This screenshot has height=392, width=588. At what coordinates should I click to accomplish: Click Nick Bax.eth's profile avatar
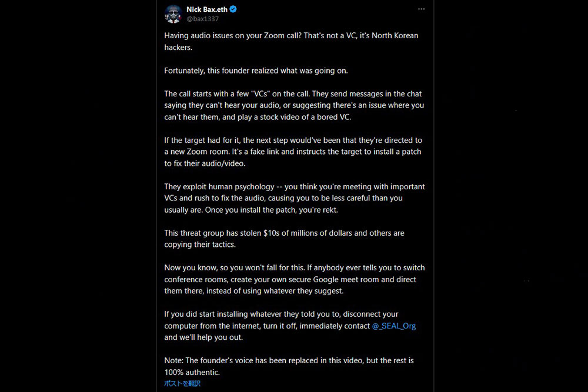pyautogui.click(x=173, y=14)
